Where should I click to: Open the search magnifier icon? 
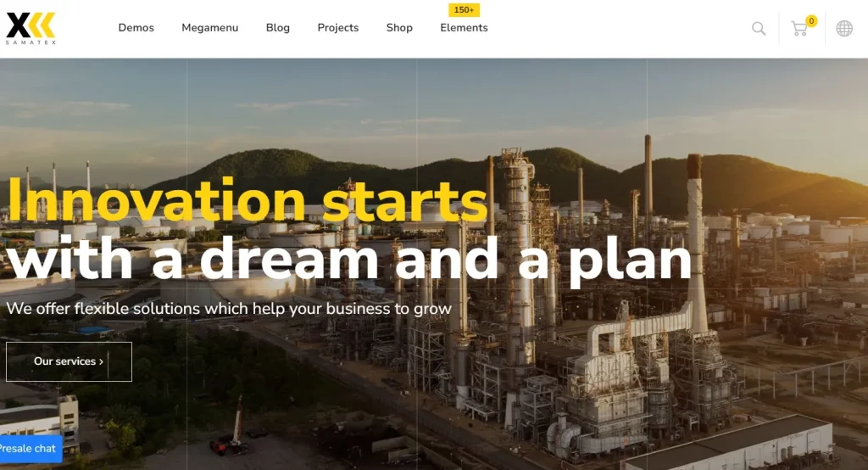click(759, 28)
